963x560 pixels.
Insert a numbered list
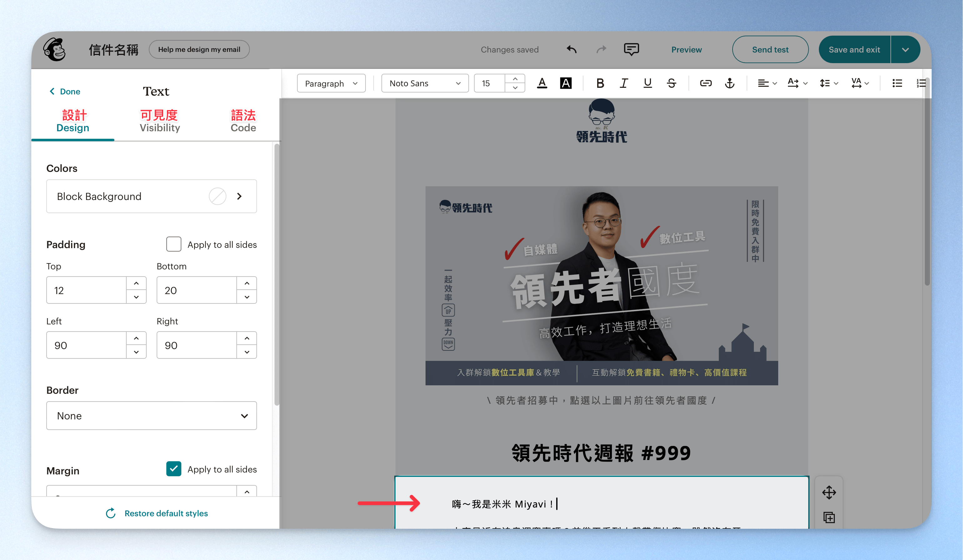(x=921, y=83)
